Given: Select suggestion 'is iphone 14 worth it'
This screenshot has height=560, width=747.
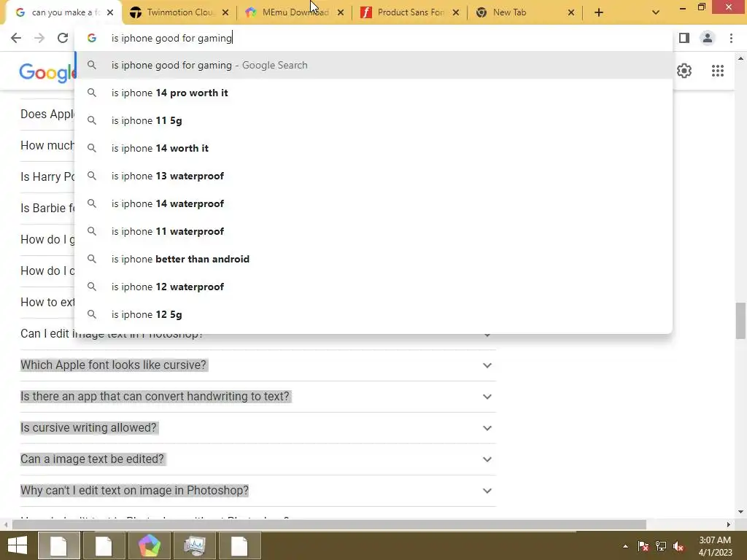Looking at the screenshot, I should [373, 148].
